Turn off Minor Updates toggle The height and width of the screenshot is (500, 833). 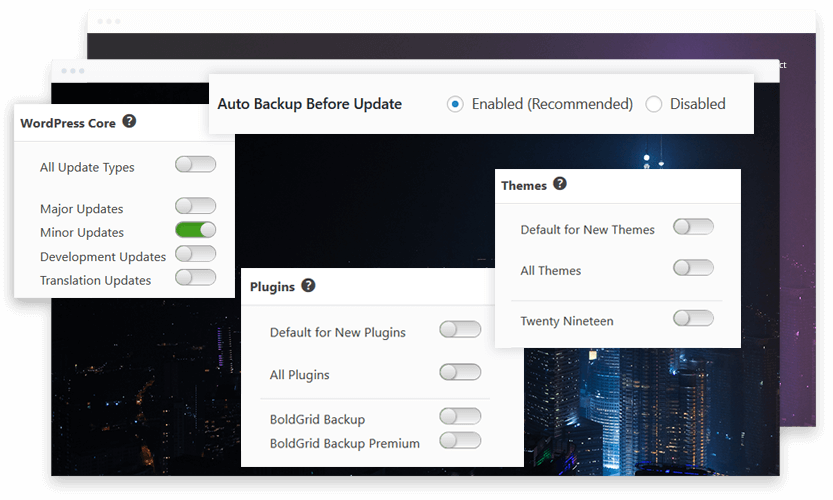(x=195, y=230)
